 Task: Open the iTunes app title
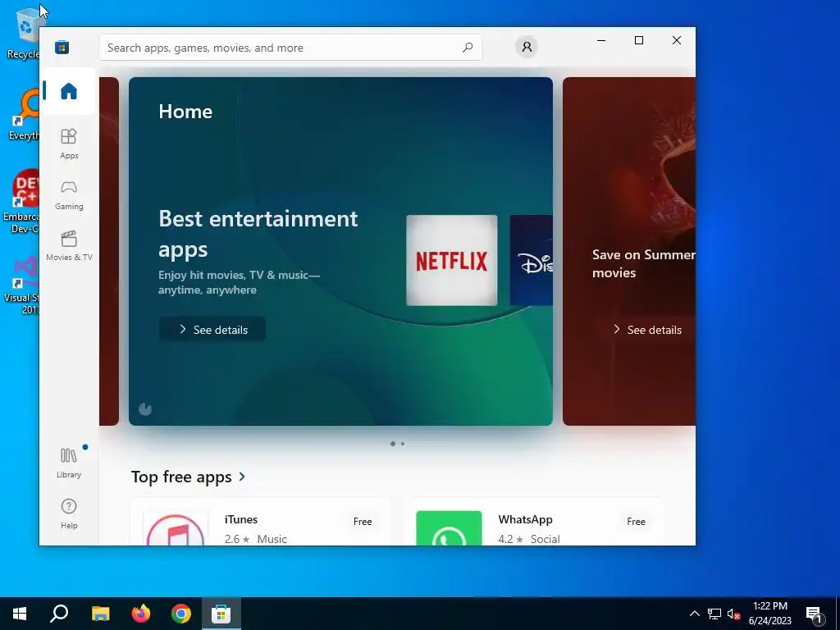click(241, 519)
